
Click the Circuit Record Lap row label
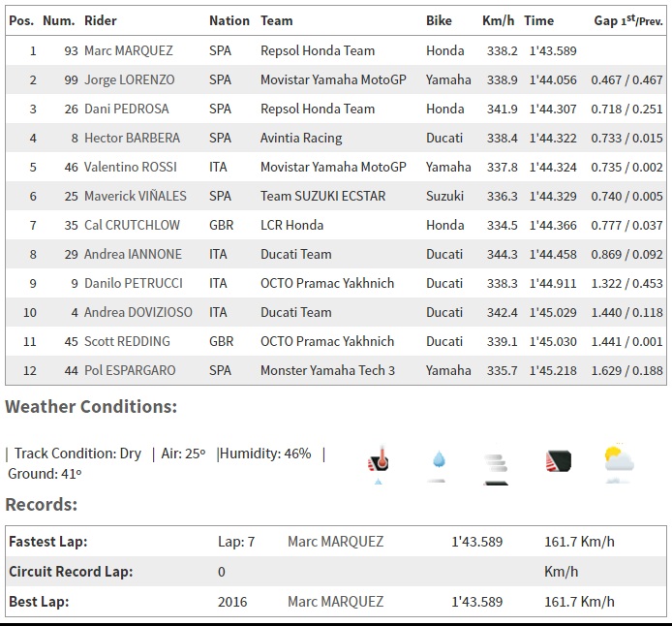coord(71,572)
